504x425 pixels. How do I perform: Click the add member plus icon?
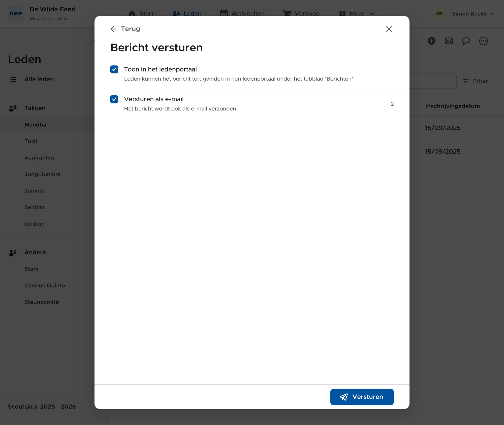431,41
